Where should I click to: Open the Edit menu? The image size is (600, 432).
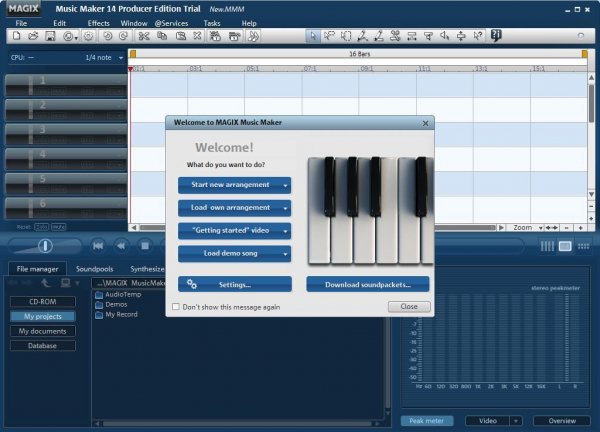coord(59,23)
